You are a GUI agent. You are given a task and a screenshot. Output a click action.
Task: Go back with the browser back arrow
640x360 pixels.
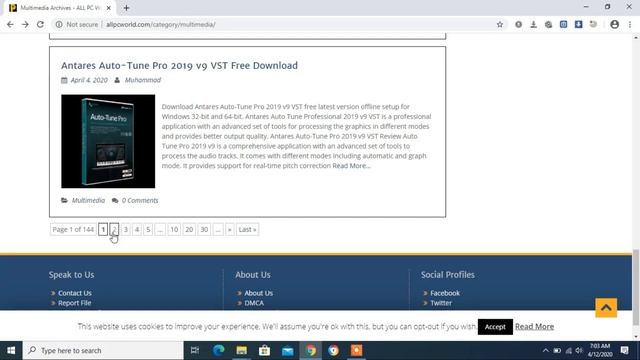tap(10, 24)
